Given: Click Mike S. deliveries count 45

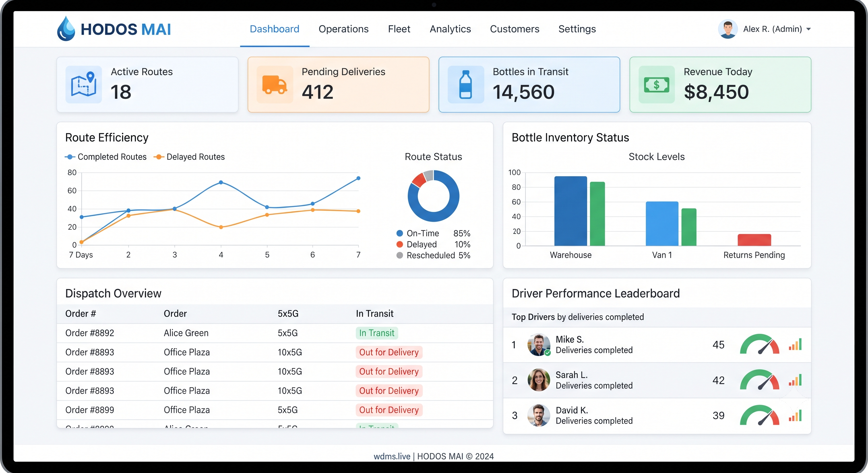Looking at the screenshot, I should (719, 345).
